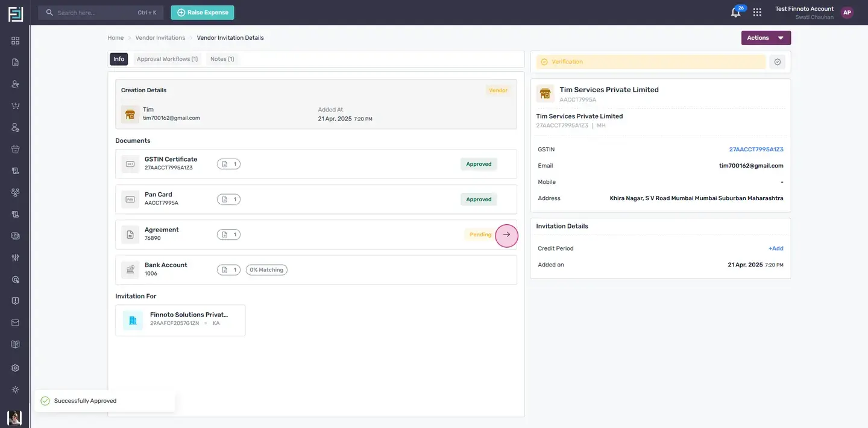The width and height of the screenshot is (868, 428).
Task: Switch to the Notes tab
Action: click(222, 59)
